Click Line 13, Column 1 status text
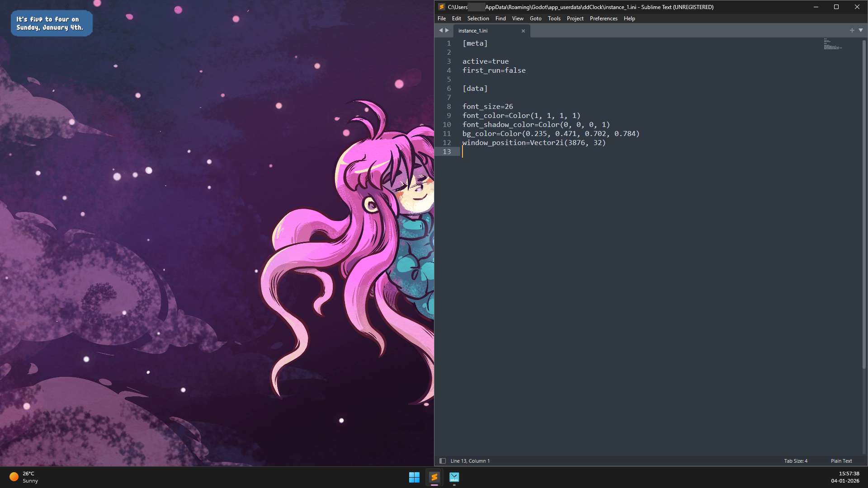 coord(470,461)
